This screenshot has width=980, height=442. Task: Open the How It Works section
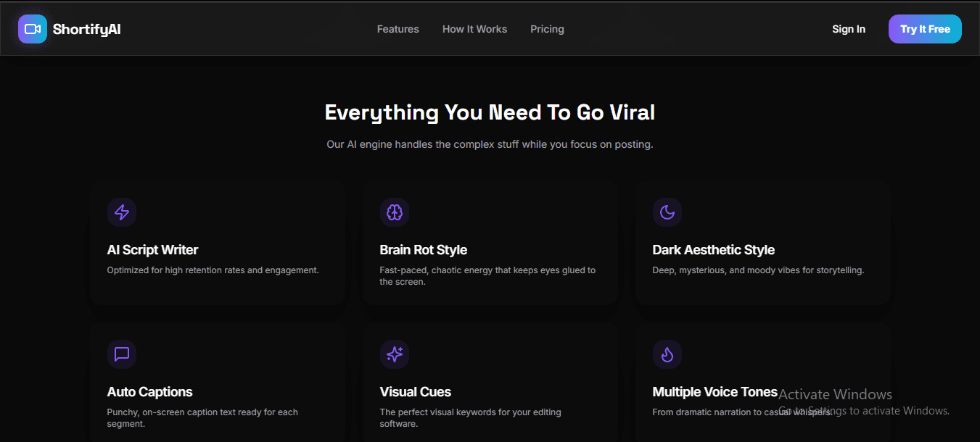(474, 29)
